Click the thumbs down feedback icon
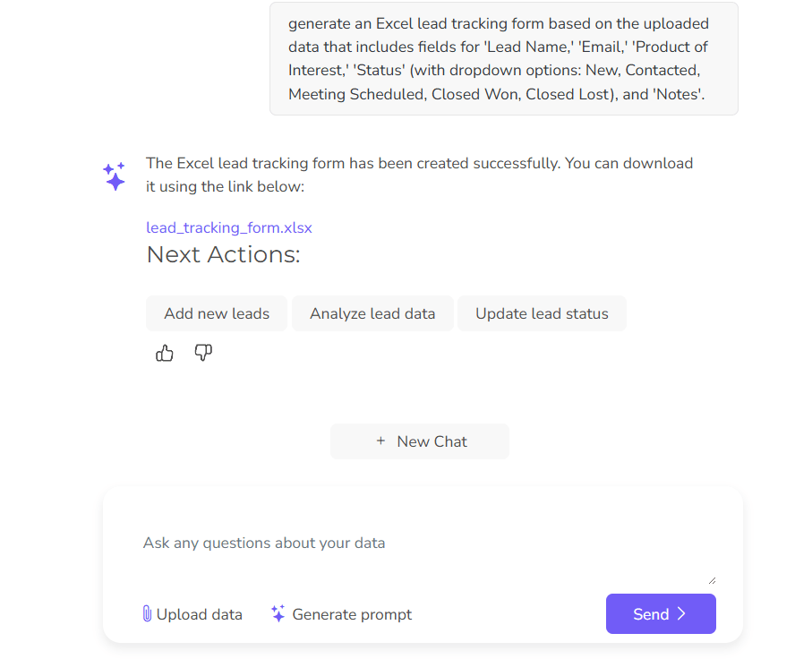Screen dimensions: 812x659 coord(203,353)
